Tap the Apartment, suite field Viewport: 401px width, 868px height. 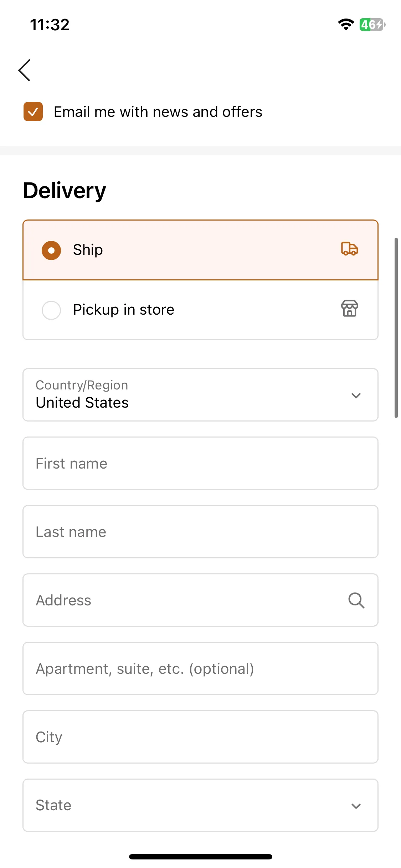pos(200,668)
